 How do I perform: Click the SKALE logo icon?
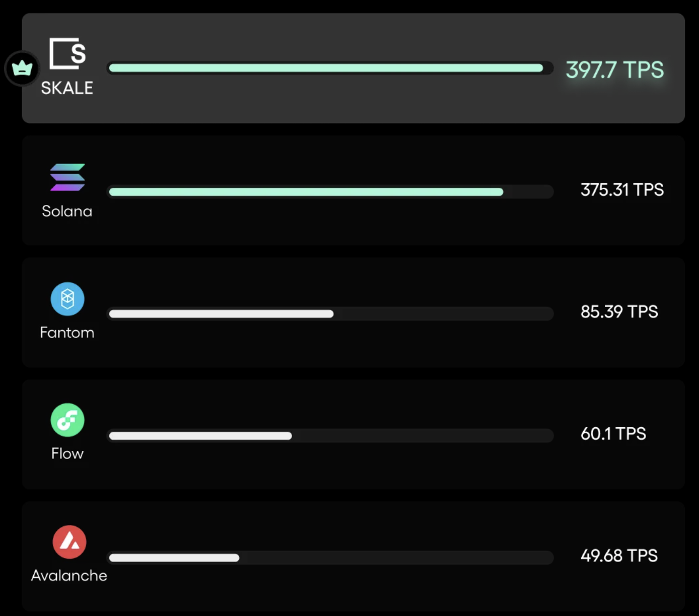[x=67, y=53]
